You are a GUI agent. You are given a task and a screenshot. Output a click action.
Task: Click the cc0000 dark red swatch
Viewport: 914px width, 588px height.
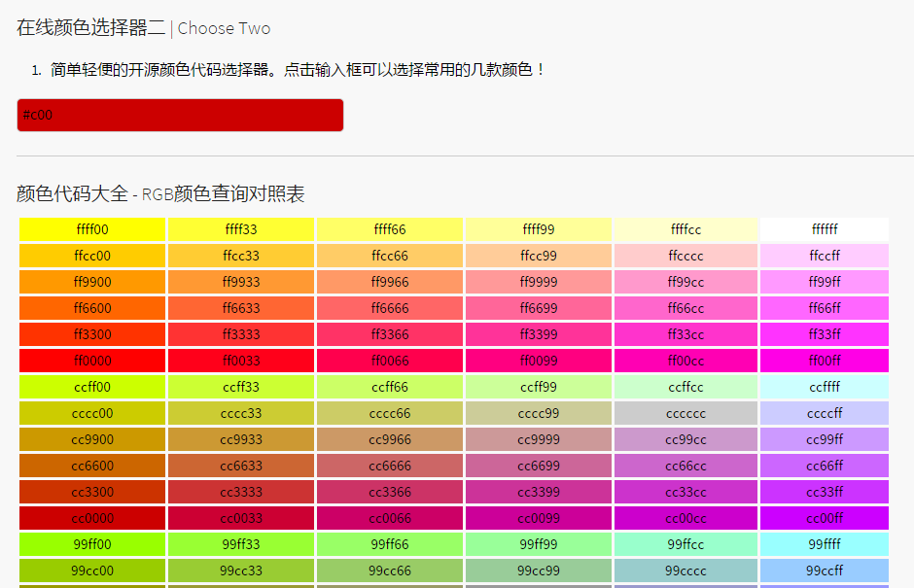[92, 518]
